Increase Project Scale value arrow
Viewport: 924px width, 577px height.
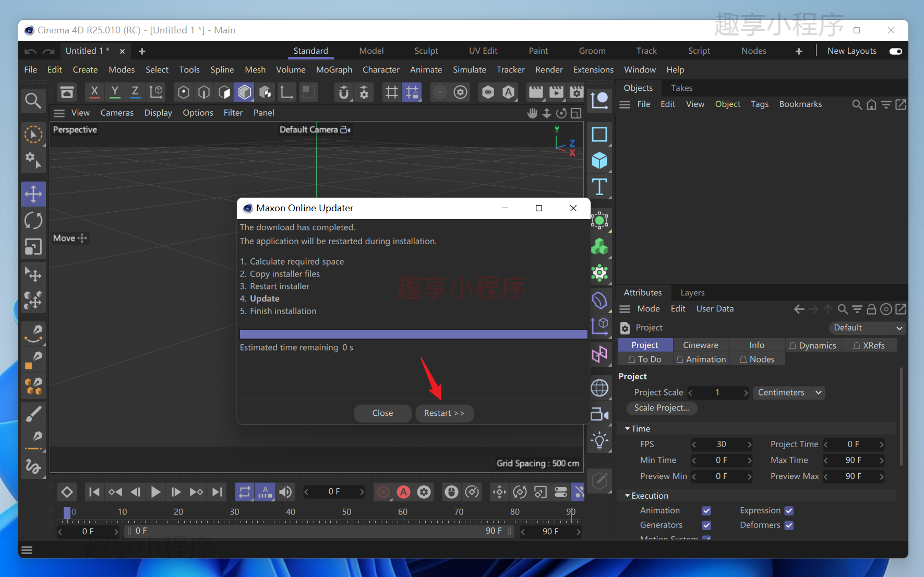click(746, 392)
